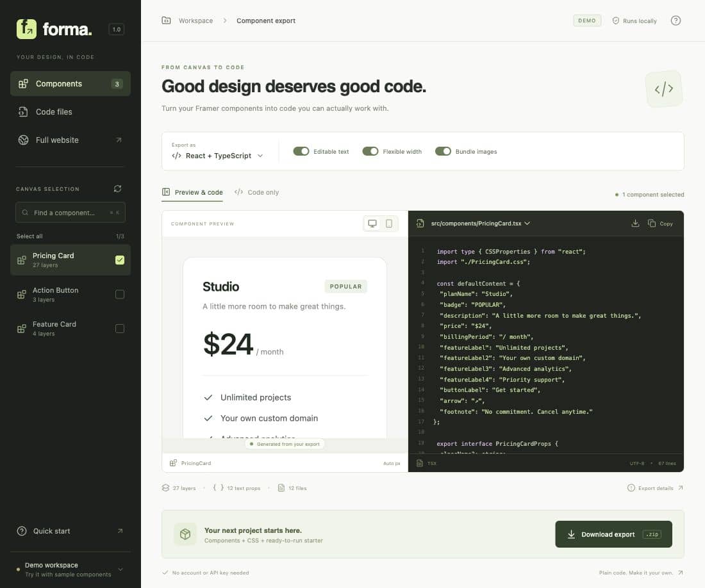Click the Pricing Card component icon
The height and width of the screenshot is (588, 705).
pos(22,260)
